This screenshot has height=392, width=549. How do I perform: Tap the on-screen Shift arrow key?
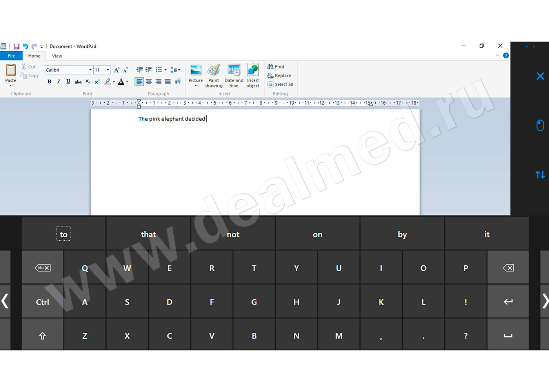(x=42, y=335)
